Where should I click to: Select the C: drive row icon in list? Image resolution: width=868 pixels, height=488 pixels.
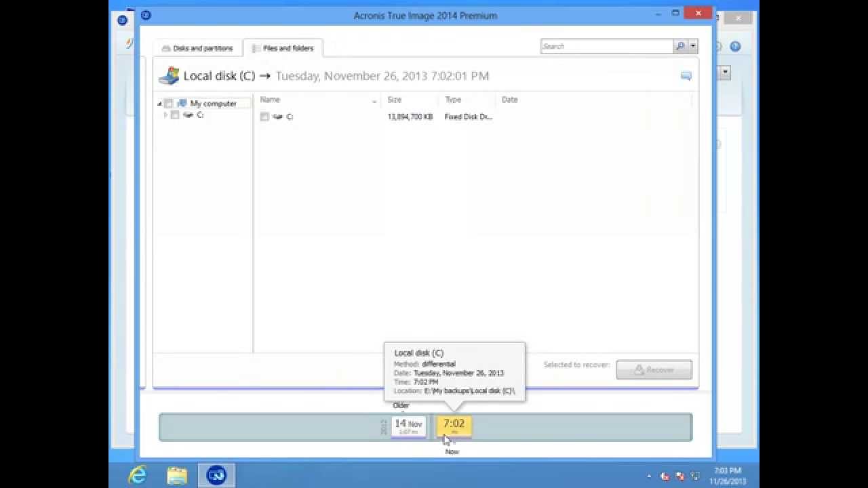278,117
